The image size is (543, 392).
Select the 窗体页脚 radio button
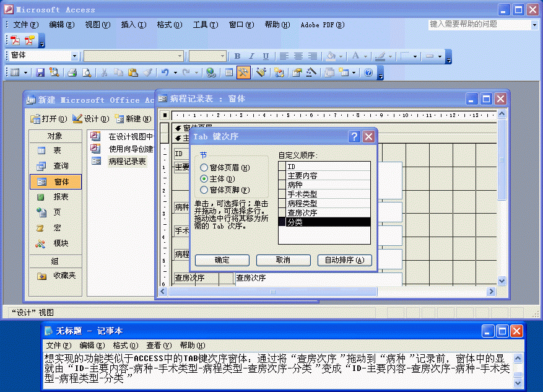pyautogui.click(x=204, y=189)
